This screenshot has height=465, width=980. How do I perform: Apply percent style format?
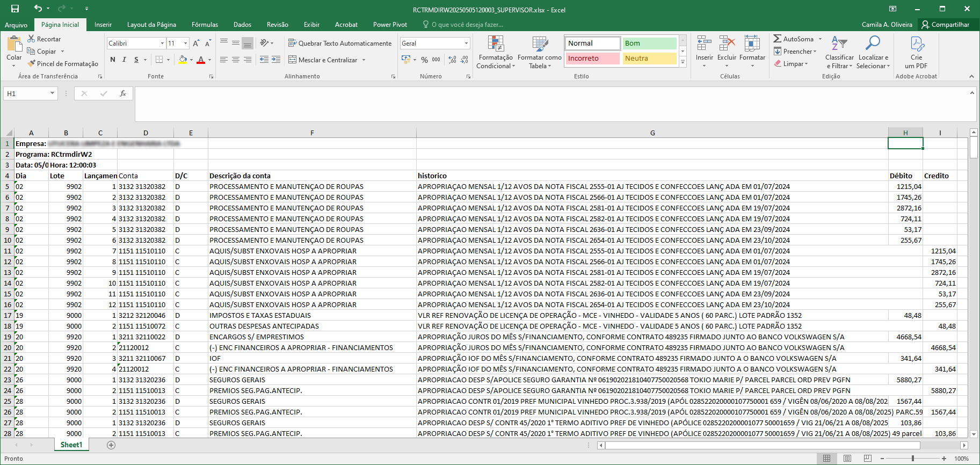point(424,60)
